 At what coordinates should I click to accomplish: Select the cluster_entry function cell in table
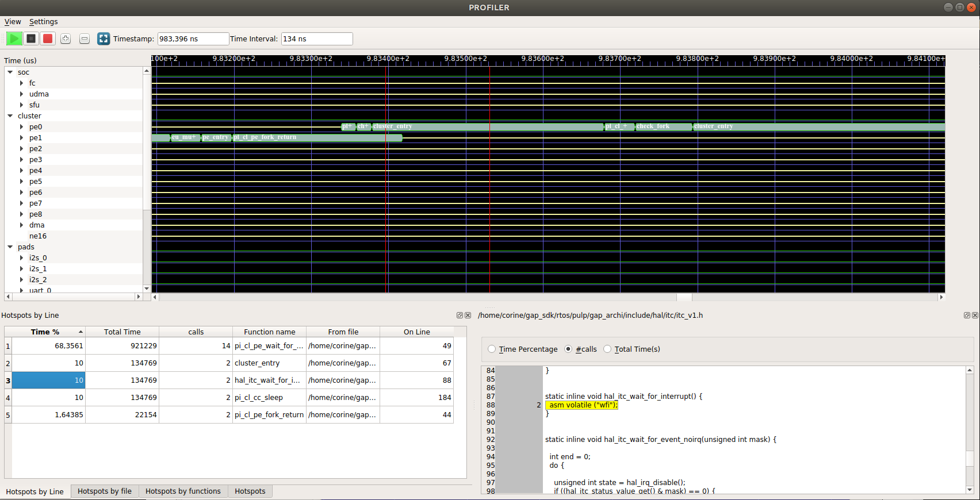[269, 363]
